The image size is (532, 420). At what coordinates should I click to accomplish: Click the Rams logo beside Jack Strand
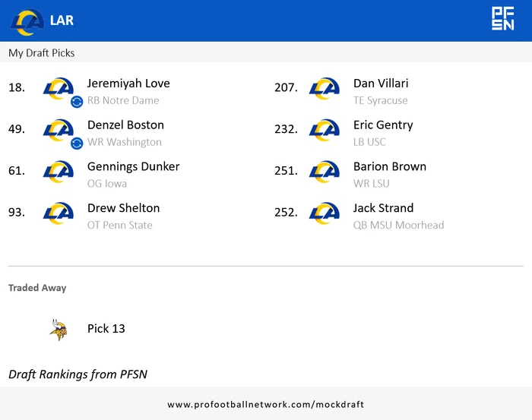325,213
